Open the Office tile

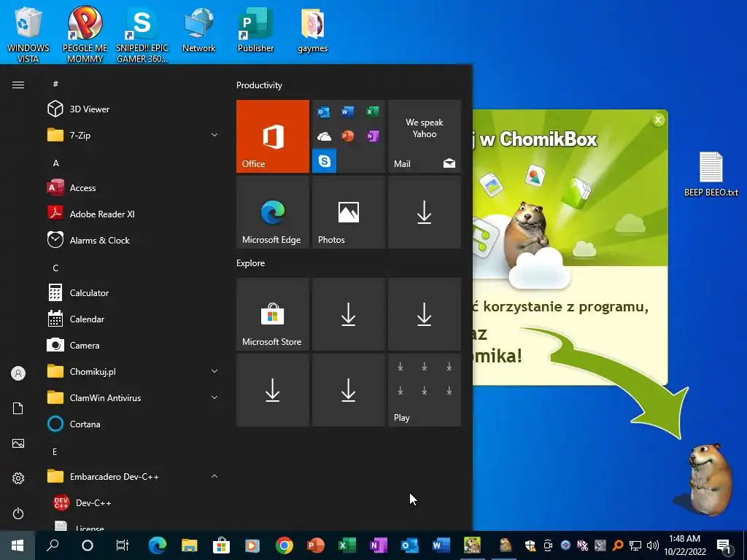pyautogui.click(x=273, y=136)
